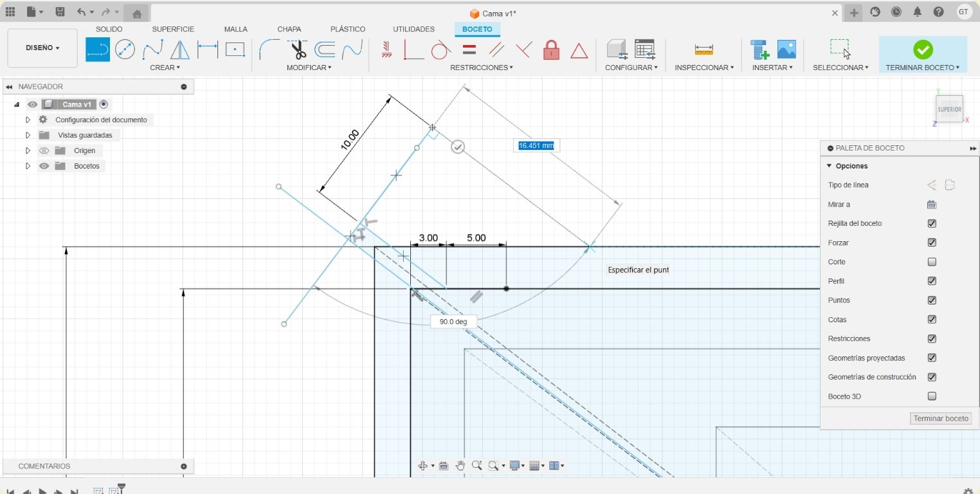Open the ViewCube SUPERIOR face
The image size is (980, 494).
tap(950, 109)
